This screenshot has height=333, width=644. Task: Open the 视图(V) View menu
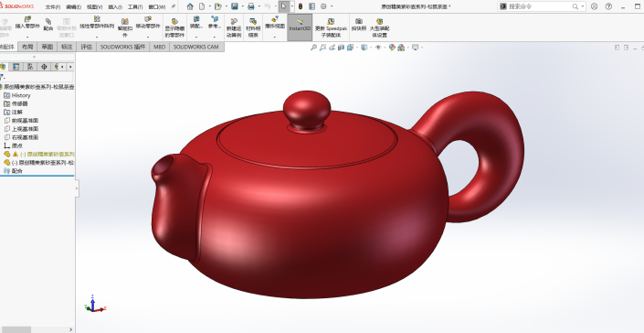click(x=95, y=7)
